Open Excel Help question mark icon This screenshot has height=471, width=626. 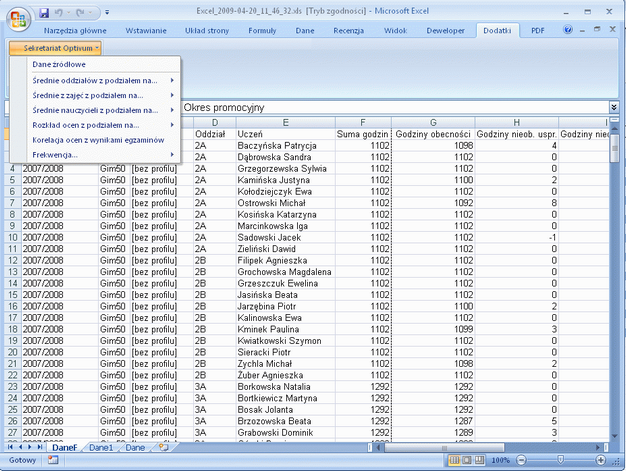click(x=568, y=30)
